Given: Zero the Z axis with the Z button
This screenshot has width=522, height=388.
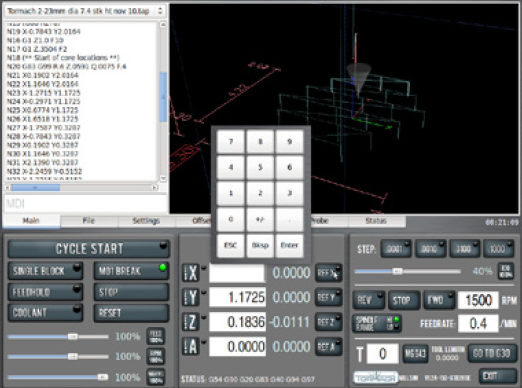Looking at the screenshot, I should click(x=191, y=322).
